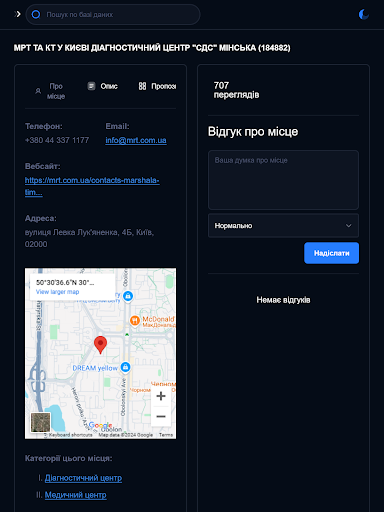Image resolution: width=384 pixels, height=512 pixels.
Task: Zoom out on the map
Action: tap(161, 416)
